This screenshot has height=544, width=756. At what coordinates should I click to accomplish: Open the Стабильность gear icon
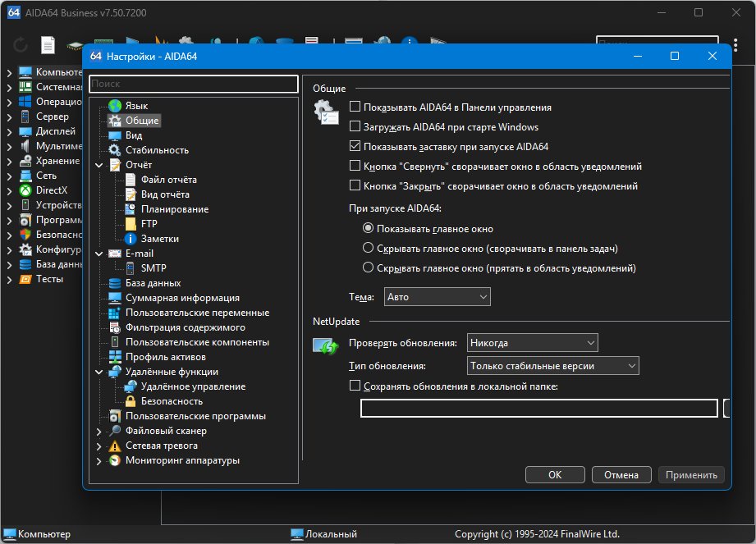click(x=115, y=150)
